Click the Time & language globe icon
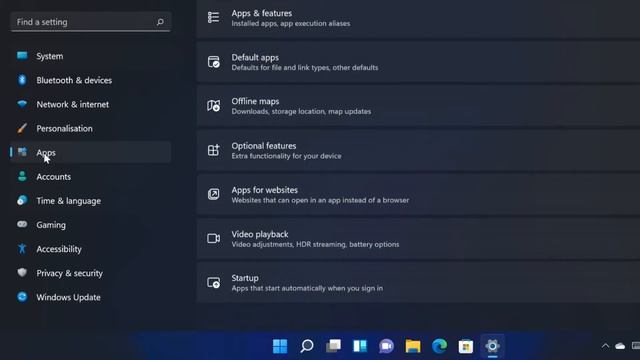Screen dimensions: 640x360 point(22,200)
